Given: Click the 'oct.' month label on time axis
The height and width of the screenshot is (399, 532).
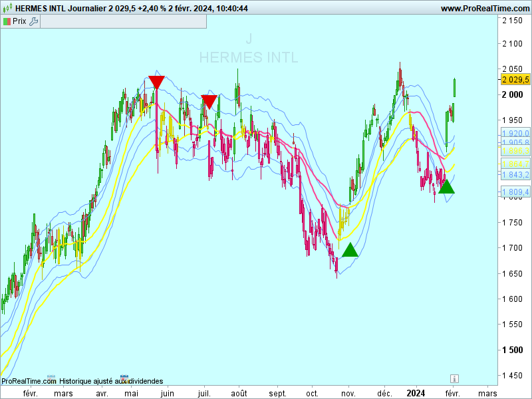Looking at the screenshot, I should [x=312, y=394].
